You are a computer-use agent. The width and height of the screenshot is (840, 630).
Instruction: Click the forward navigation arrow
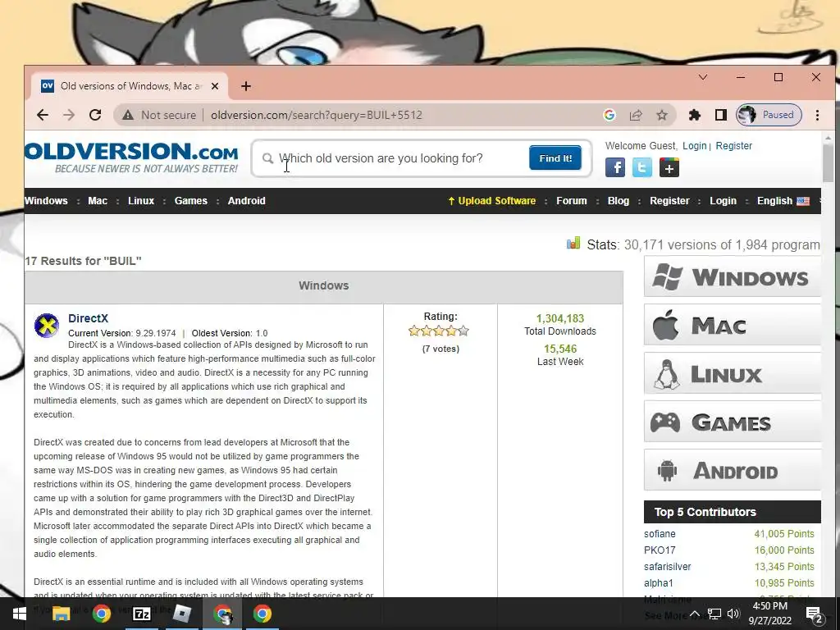(69, 115)
